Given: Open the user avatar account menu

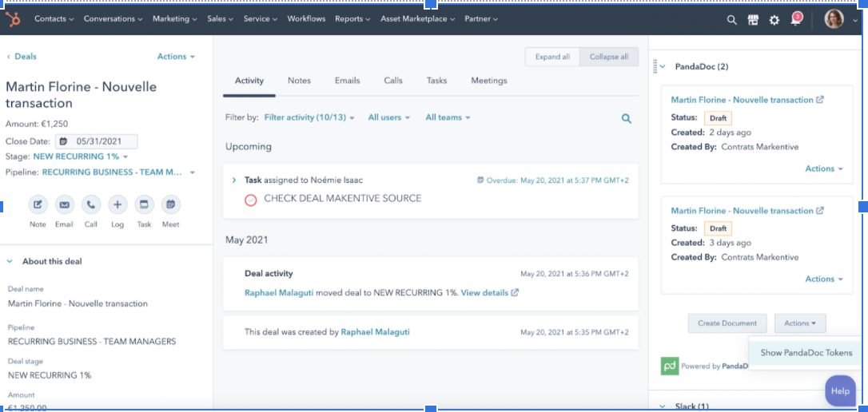Looking at the screenshot, I should [834, 19].
